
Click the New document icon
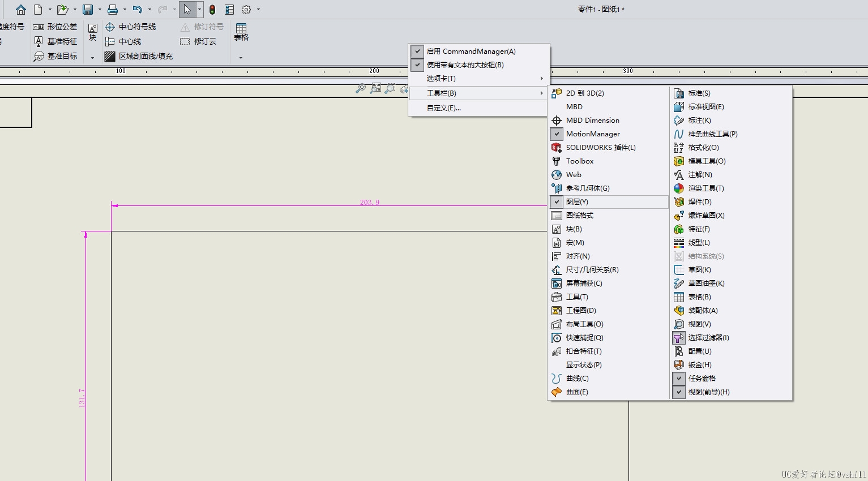(38, 10)
